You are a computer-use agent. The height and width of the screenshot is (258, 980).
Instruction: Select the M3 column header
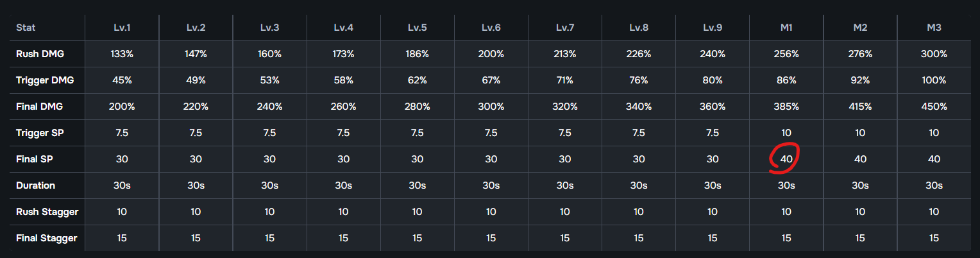click(933, 28)
